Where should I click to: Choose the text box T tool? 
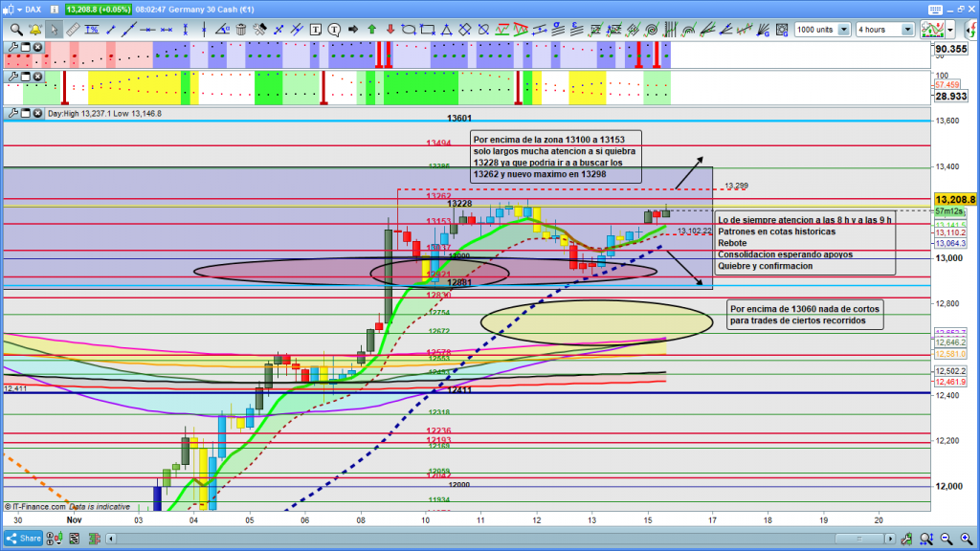[315, 30]
